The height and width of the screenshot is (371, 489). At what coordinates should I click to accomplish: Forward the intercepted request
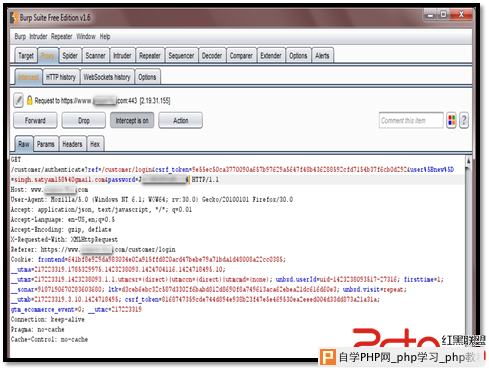pyautogui.click(x=35, y=120)
